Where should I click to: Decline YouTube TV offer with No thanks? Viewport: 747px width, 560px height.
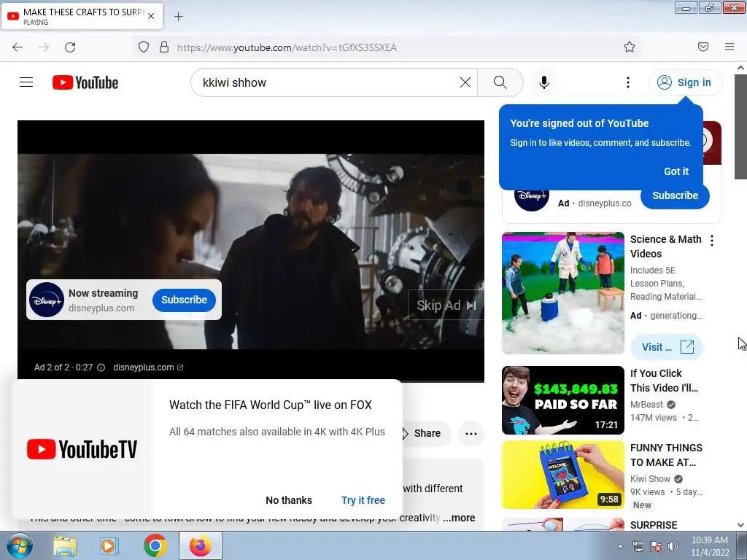(289, 500)
